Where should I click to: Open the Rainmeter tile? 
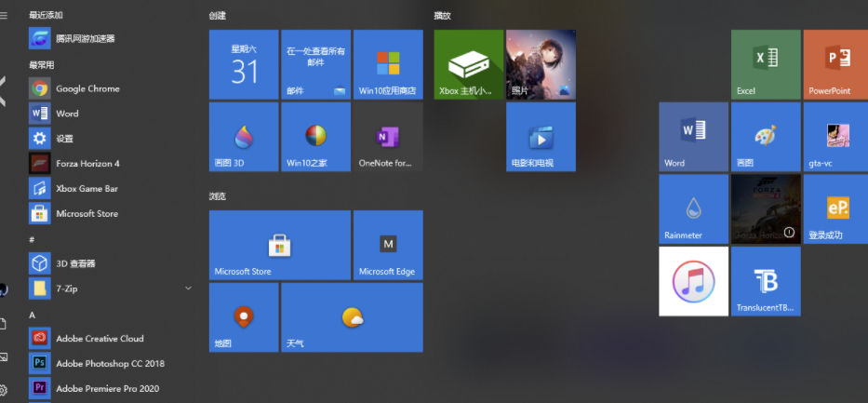click(x=694, y=208)
